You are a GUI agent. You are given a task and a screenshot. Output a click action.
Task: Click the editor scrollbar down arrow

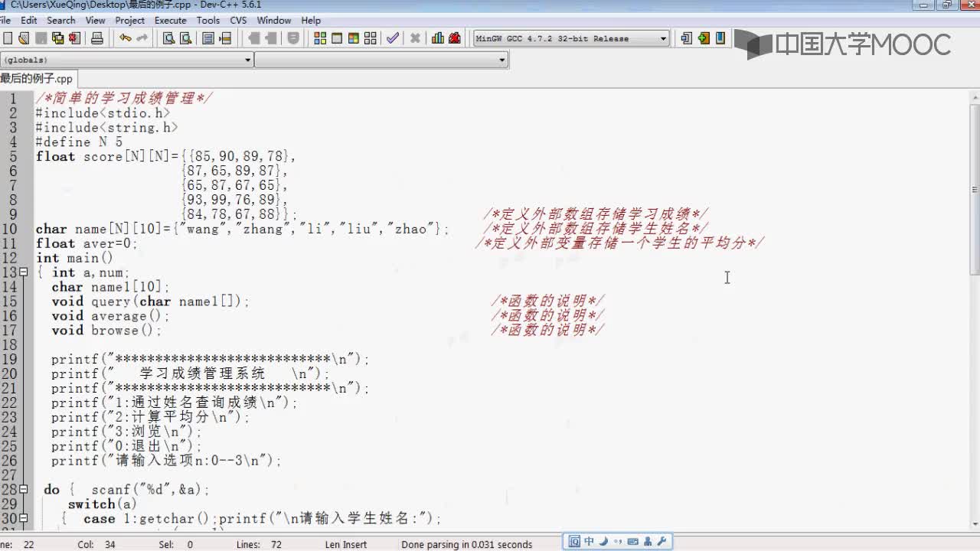coord(975,524)
